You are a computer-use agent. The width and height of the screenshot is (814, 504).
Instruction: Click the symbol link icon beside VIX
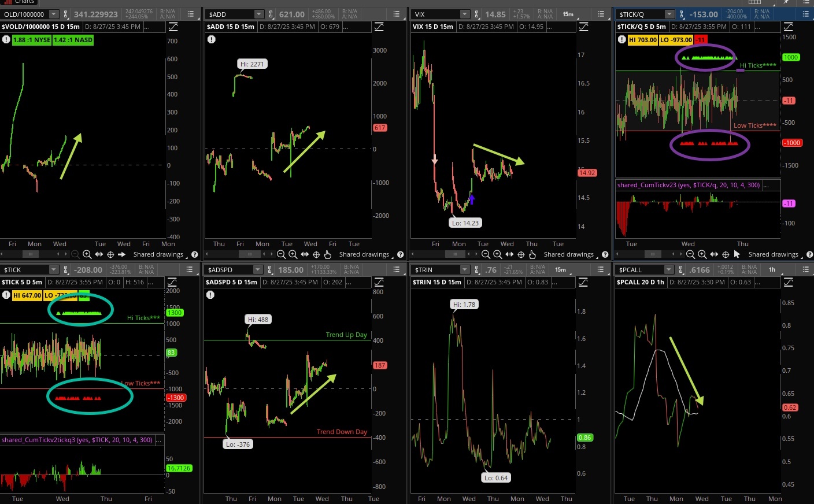click(x=477, y=14)
